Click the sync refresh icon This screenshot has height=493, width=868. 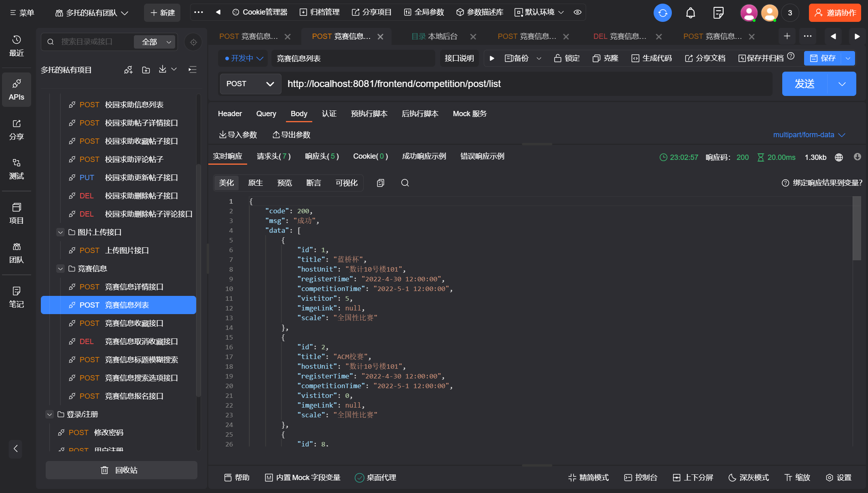(663, 13)
